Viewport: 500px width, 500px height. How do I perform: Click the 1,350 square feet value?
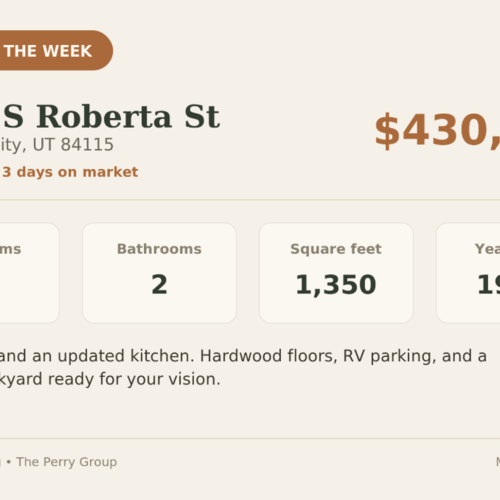click(336, 285)
